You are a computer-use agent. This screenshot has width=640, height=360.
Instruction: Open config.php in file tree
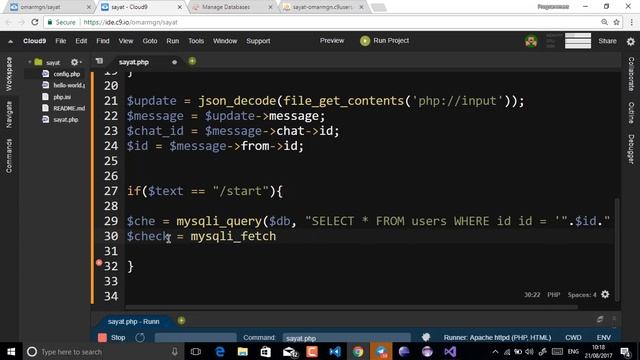(x=67, y=74)
